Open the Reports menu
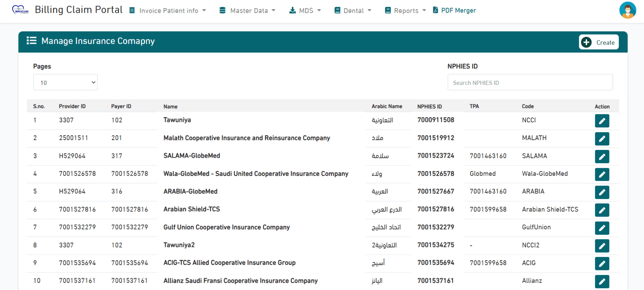 [406, 10]
